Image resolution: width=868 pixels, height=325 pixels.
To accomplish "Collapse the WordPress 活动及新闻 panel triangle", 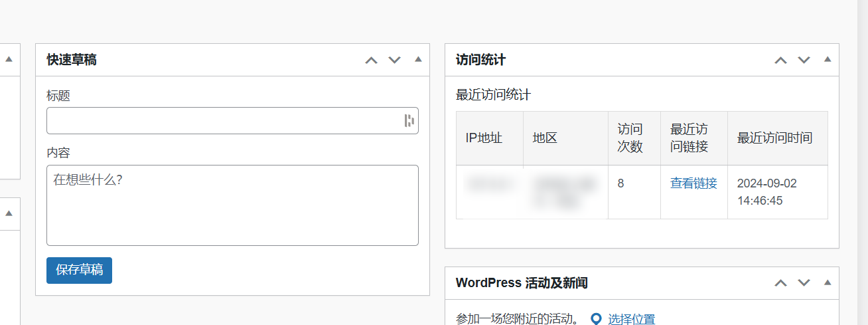I will coord(828,282).
